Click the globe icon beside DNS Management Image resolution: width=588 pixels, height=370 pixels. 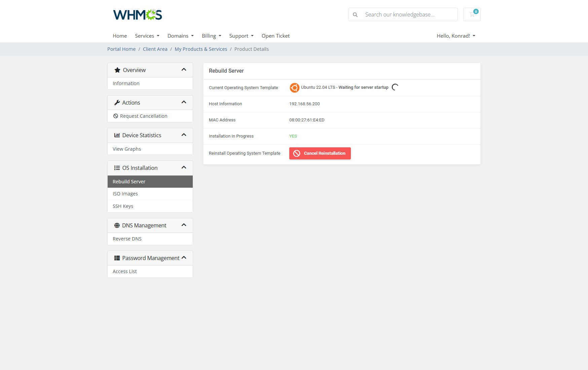click(117, 225)
